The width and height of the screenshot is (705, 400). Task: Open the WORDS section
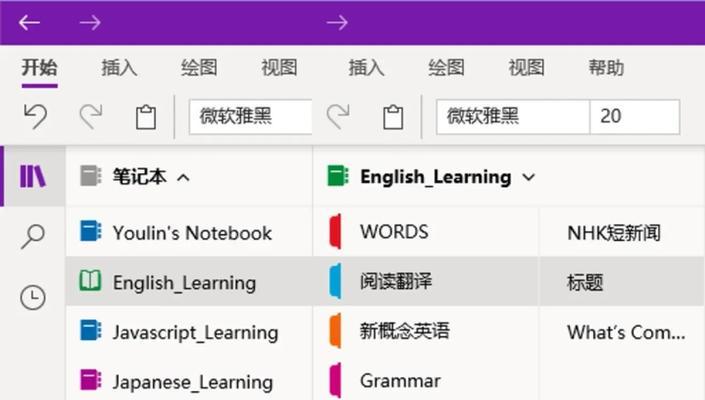coord(426,232)
